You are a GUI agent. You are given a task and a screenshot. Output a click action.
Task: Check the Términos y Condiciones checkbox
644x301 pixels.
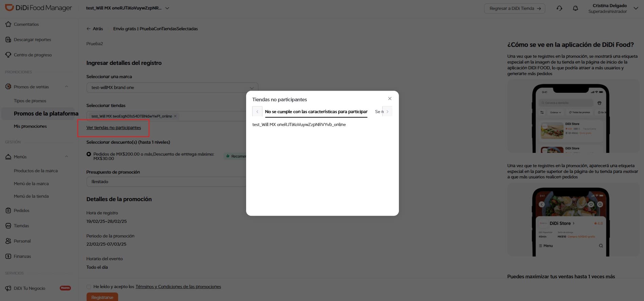tap(89, 287)
